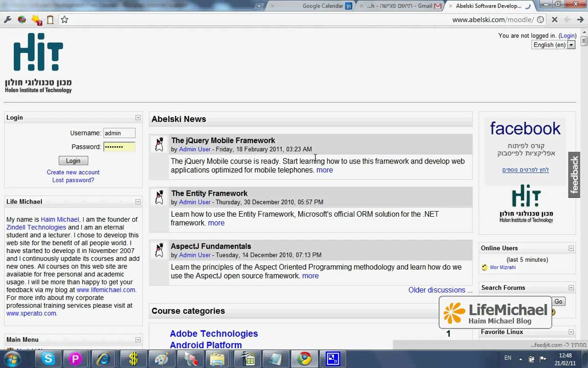Viewport: 588px width, 368px height.
Task: Open Adobe Technologies course category
Action: coord(214,333)
